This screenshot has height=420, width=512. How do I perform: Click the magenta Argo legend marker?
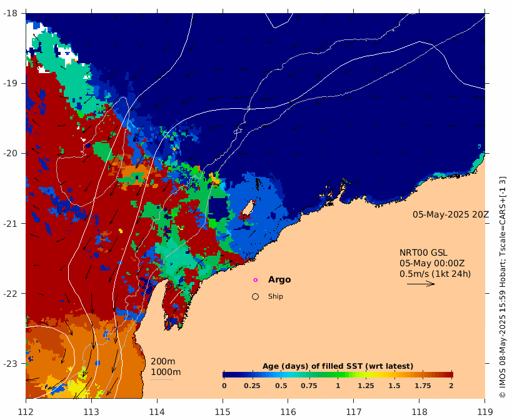255,280
